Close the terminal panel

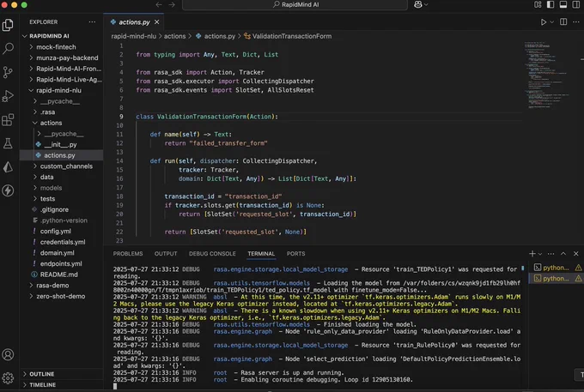point(575,254)
